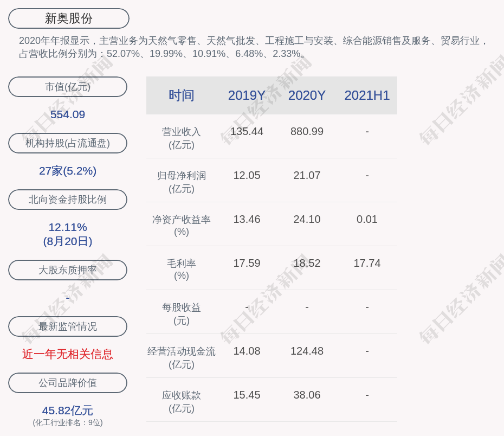The height and width of the screenshot is (436, 504).
Task: Click the 2021H1 column header
Action: tap(367, 95)
